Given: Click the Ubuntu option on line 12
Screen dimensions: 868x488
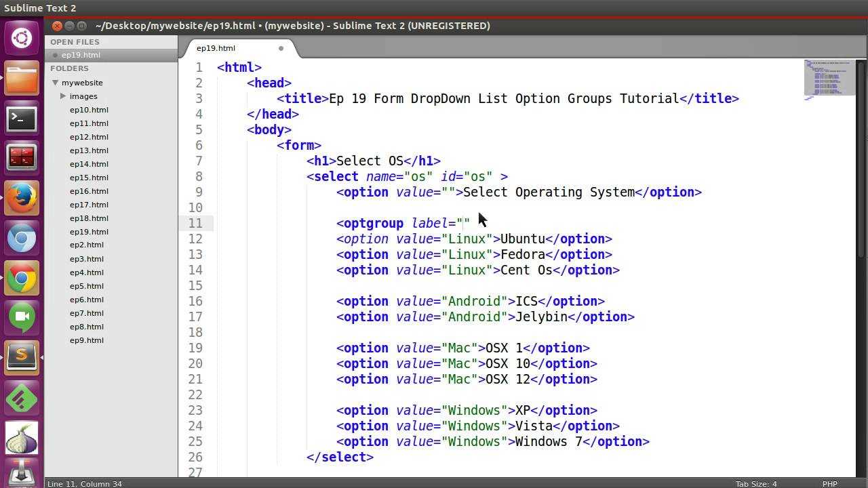Looking at the screenshot, I should [x=474, y=239].
